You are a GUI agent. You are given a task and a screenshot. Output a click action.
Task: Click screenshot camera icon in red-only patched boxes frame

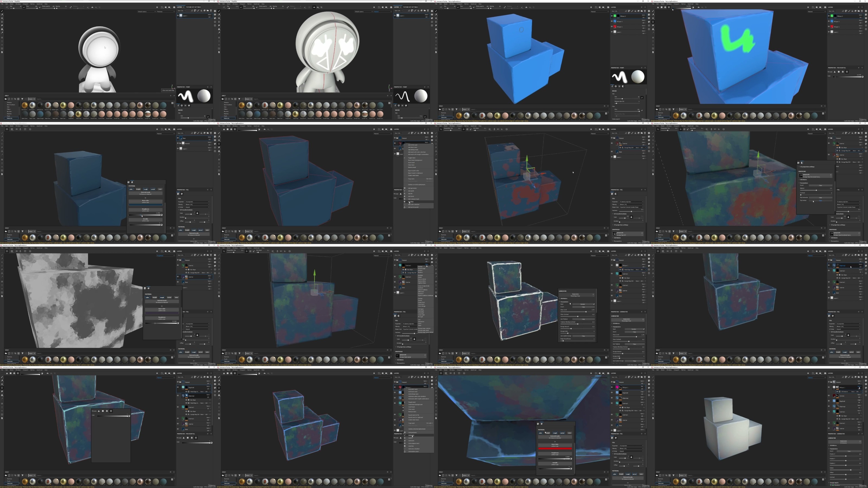pyautogui.click(x=608, y=129)
